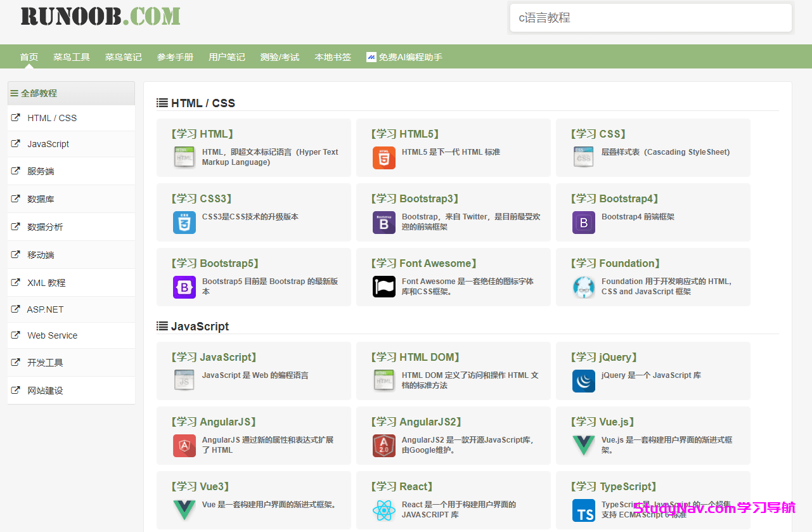812x532 pixels.
Task: Click the blue CSS3 shield icon
Action: tap(184, 223)
